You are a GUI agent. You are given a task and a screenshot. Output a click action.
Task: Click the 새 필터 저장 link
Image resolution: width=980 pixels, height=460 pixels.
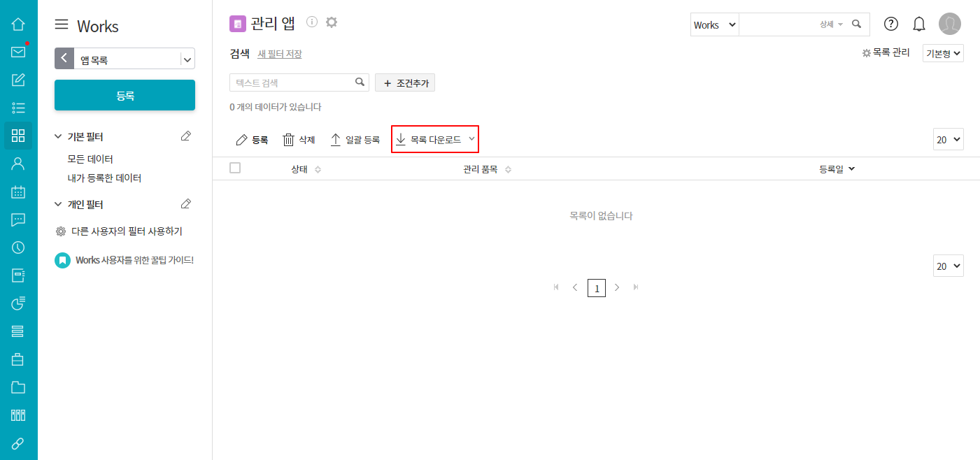[x=280, y=54]
